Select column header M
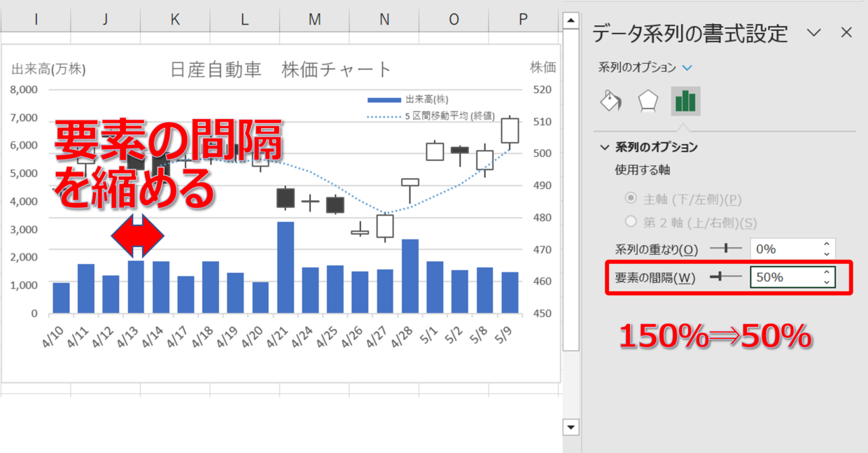 point(315,20)
